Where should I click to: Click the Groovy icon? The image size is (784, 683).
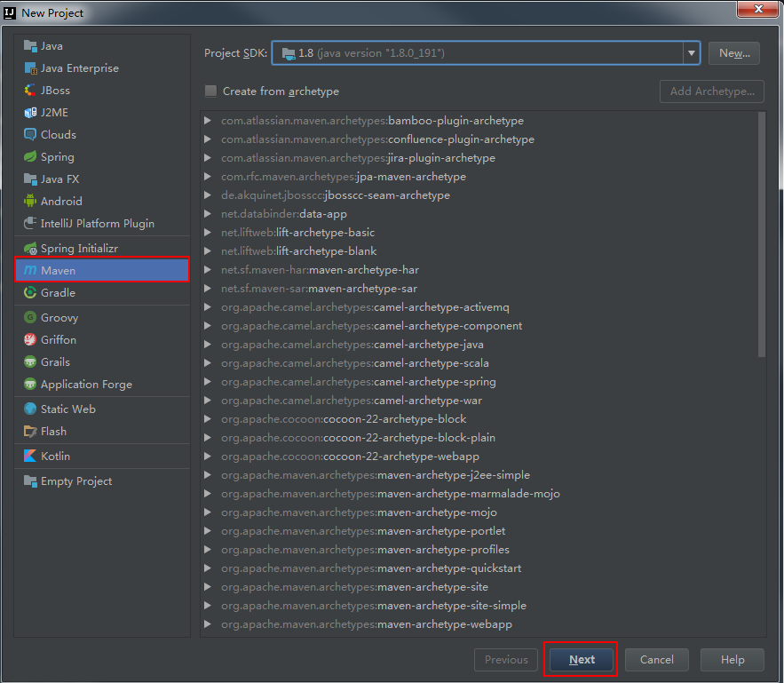(x=30, y=317)
